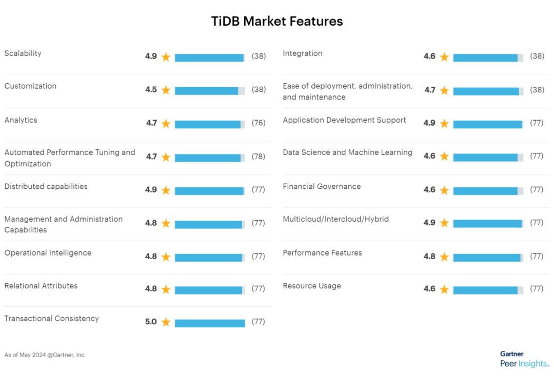Click the Distributed capabilities rating bar

tap(209, 190)
